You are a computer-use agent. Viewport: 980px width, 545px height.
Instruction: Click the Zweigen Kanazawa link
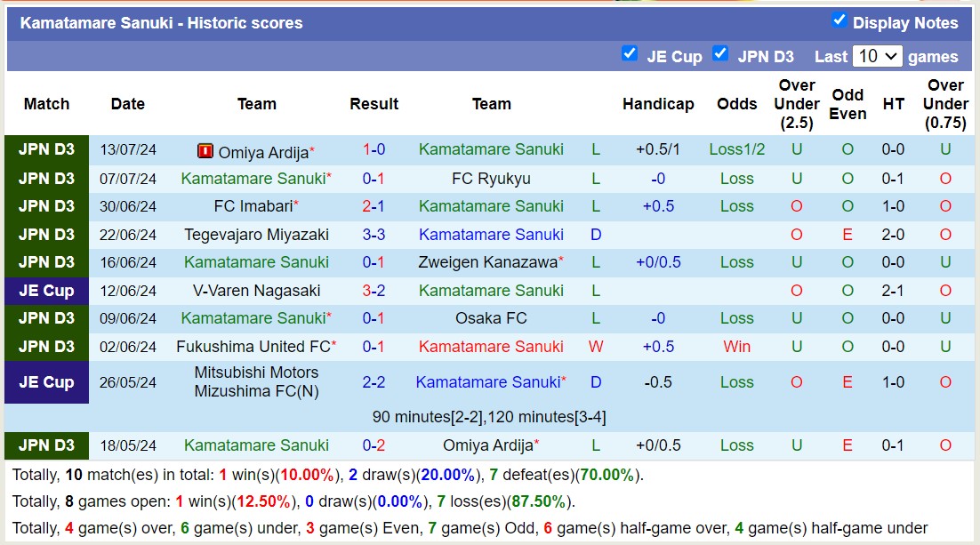(x=488, y=262)
